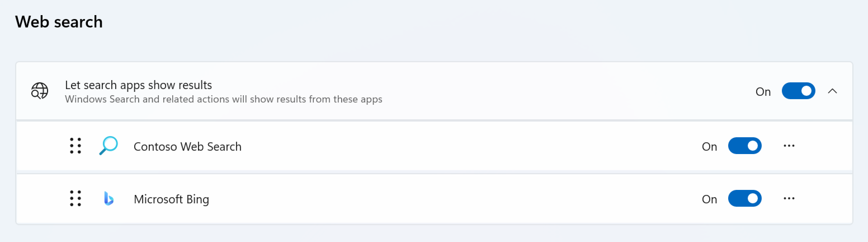Click the Windows Search results description text
Image resolution: width=868 pixels, height=242 pixels.
point(223,99)
